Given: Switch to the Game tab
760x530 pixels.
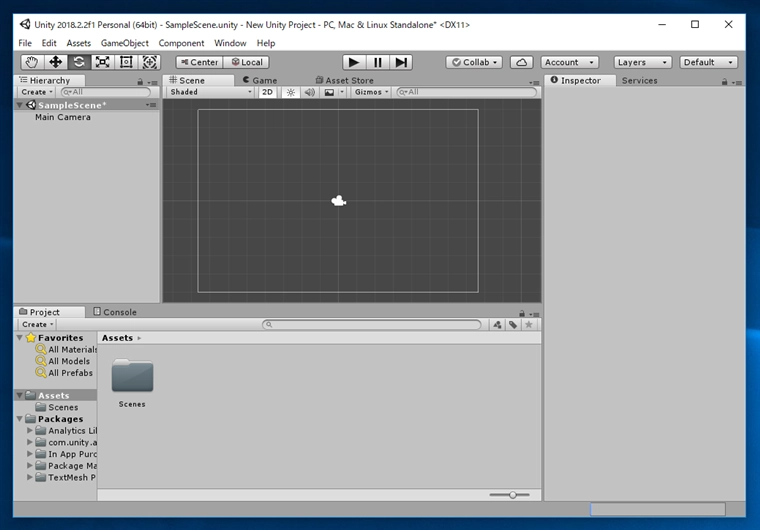Looking at the screenshot, I should 260,80.
